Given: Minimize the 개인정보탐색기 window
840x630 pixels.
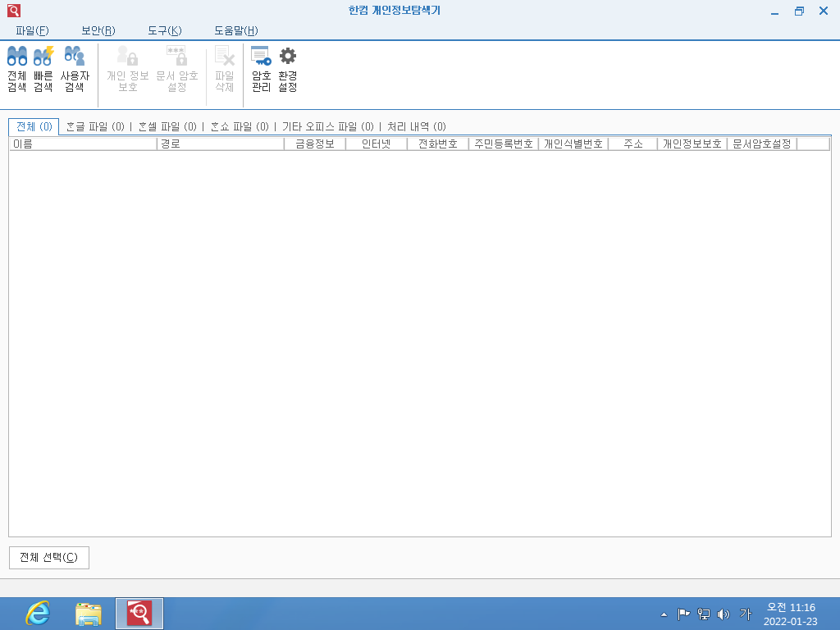Looking at the screenshot, I should [774, 11].
